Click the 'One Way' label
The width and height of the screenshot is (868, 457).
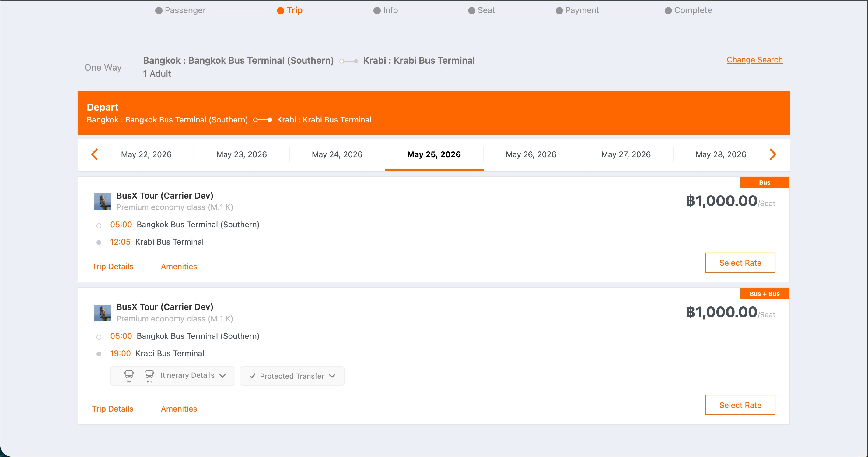[103, 68]
